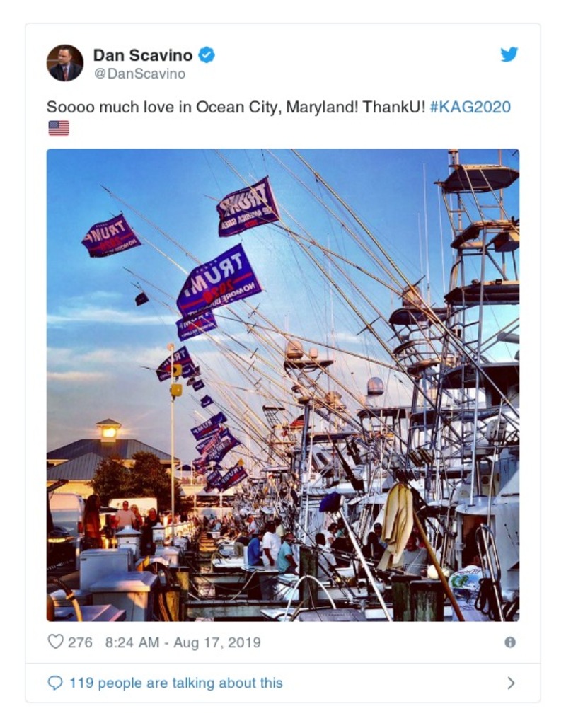
Task: Open Dan Scavino's profile avatar
Action: pyautogui.click(x=65, y=63)
